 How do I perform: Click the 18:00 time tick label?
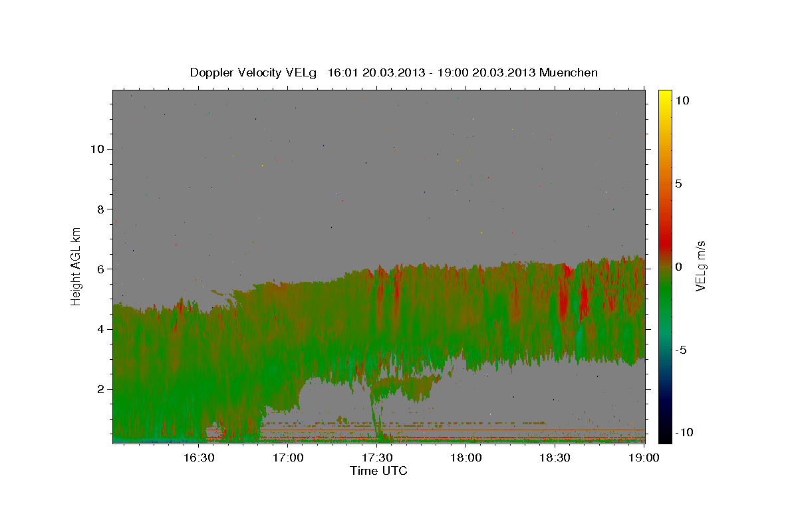466,458
